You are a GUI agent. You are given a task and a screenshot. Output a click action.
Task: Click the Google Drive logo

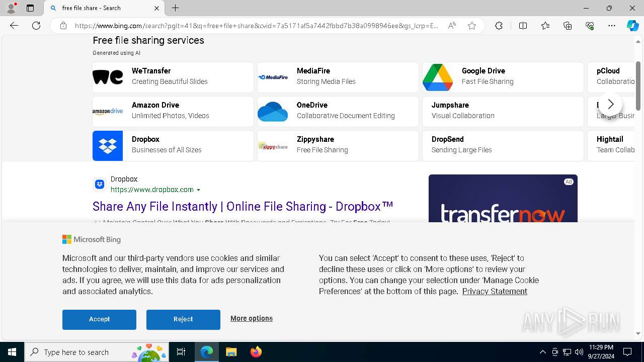click(438, 77)
